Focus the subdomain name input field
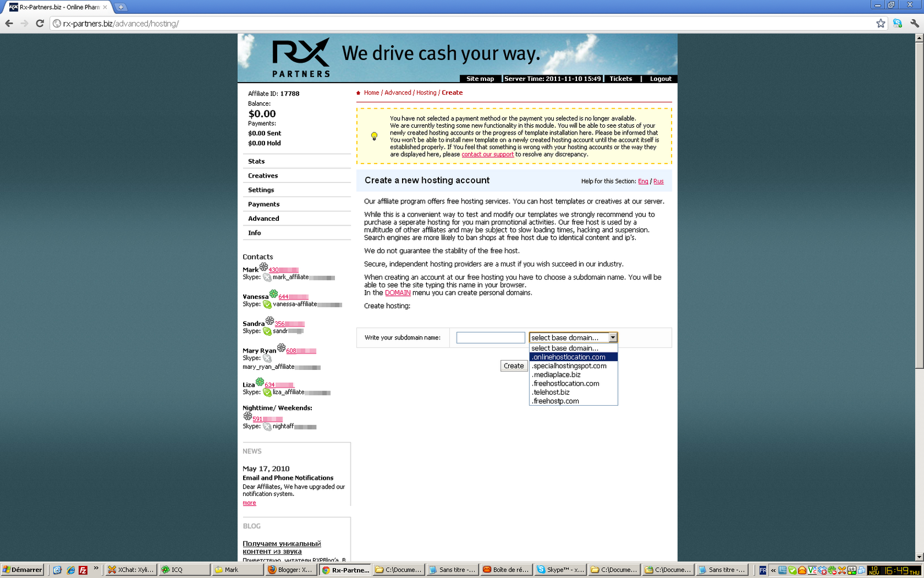Screen dimensions: 924x578 coord(490,338)
